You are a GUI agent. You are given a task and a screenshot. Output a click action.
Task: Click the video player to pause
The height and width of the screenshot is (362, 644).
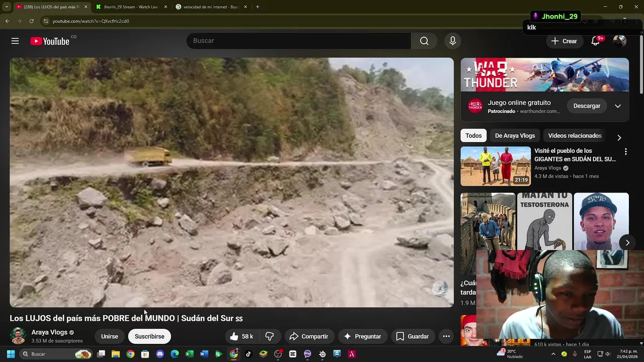(x=231, y=183)
